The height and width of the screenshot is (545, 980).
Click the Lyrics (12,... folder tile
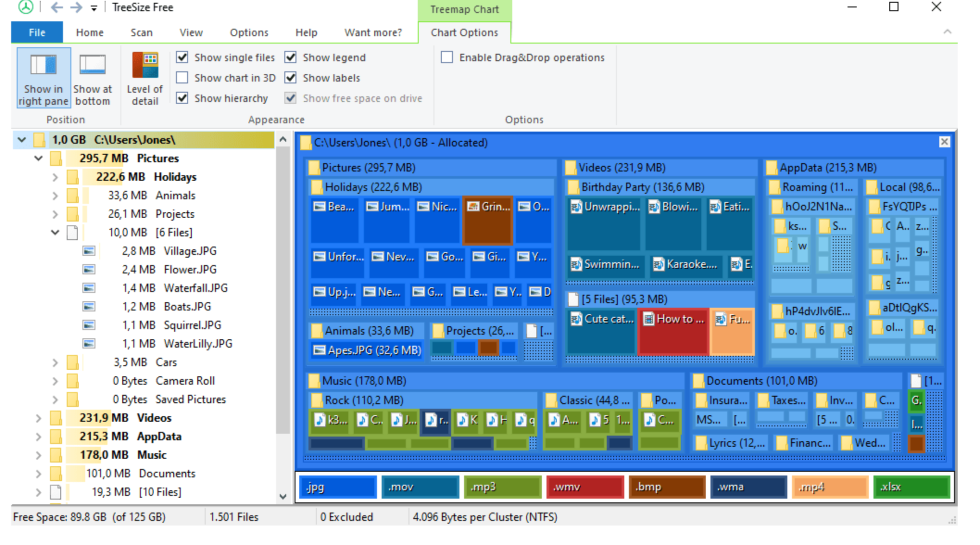pyautogui.click(x=730, y=443)
